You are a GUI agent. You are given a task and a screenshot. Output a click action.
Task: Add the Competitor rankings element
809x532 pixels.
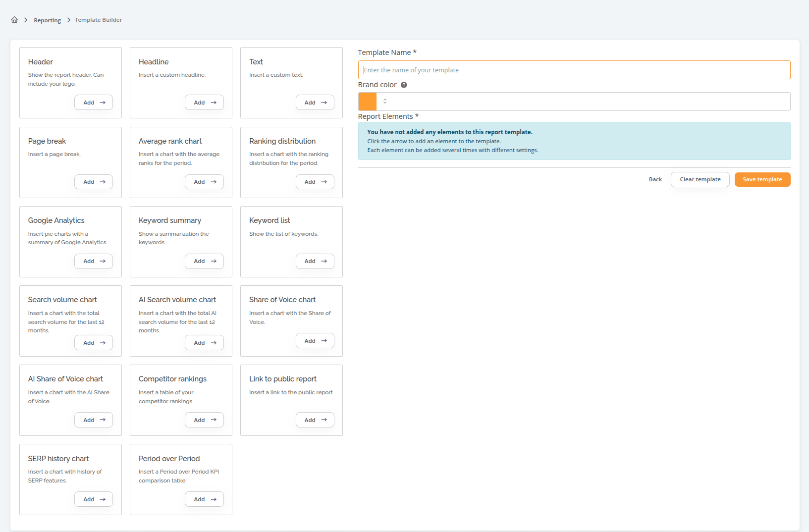coord(204,420)
